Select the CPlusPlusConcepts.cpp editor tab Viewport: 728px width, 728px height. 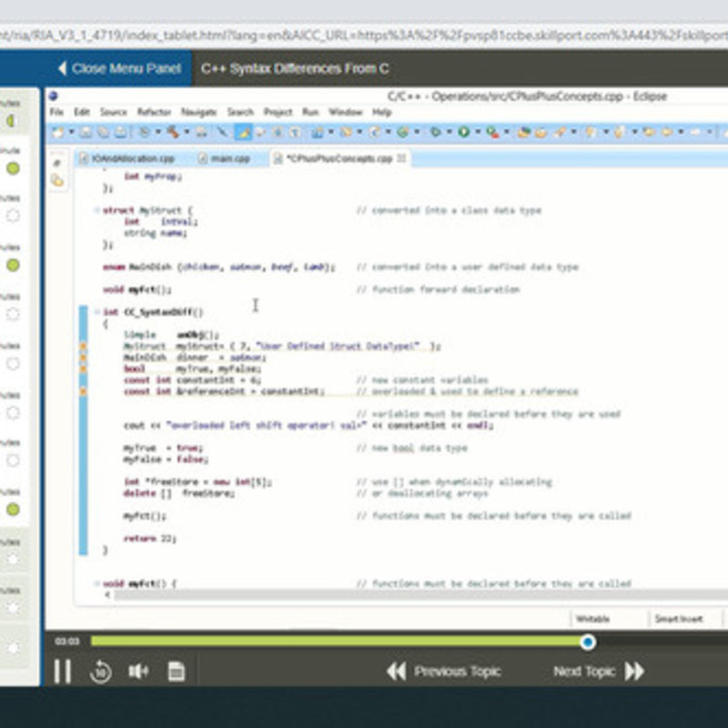[x=339, y=158]
